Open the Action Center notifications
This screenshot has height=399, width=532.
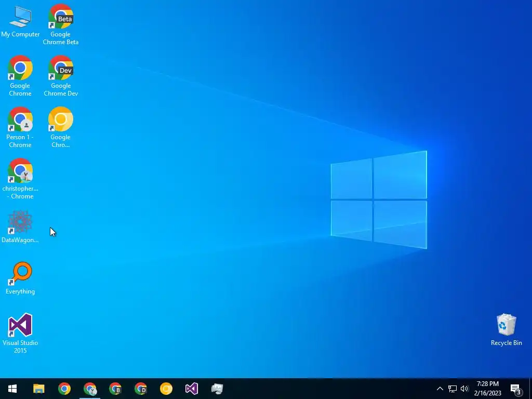[516, 389]
